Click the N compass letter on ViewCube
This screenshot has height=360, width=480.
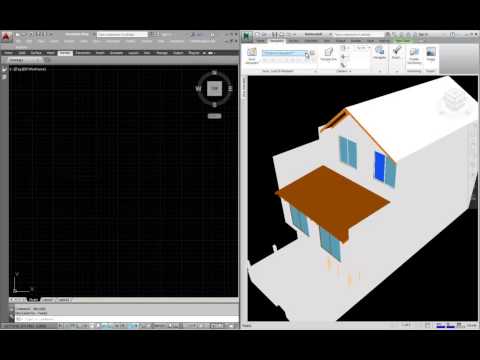[214, 72]
